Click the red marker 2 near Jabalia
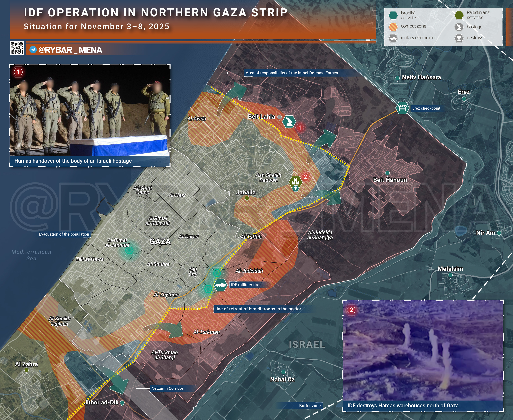 coord(305,177)
